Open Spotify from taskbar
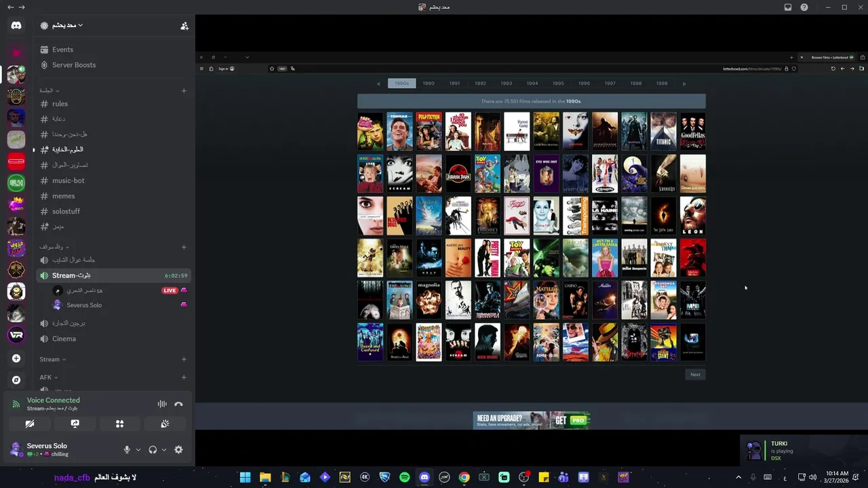Screen dimensions: 868x488 (x=404, y=477)
